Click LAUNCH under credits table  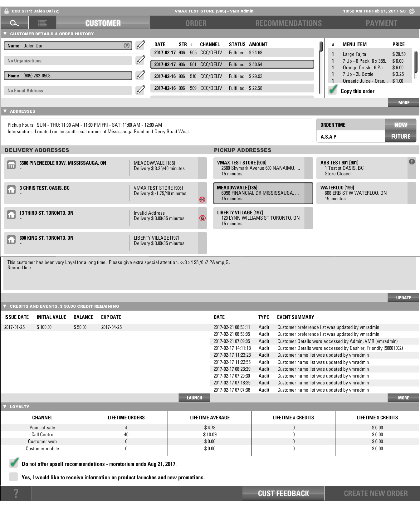click(x=194, y=398)
